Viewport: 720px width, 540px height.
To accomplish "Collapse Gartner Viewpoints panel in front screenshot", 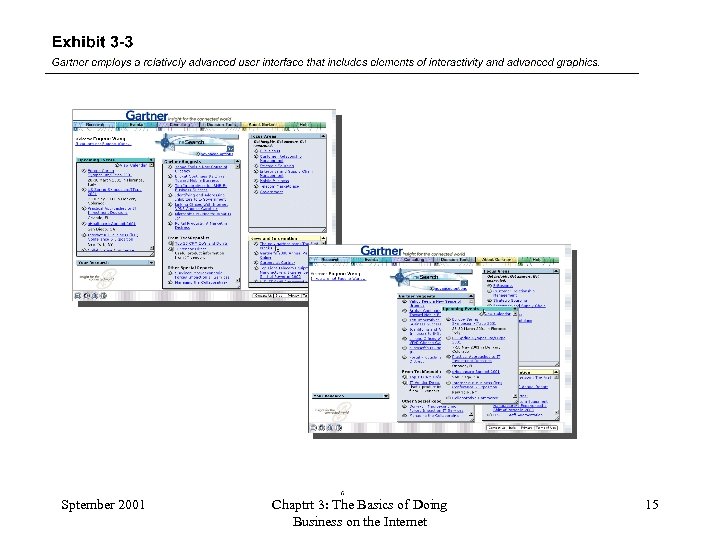I will pos(471,297).
